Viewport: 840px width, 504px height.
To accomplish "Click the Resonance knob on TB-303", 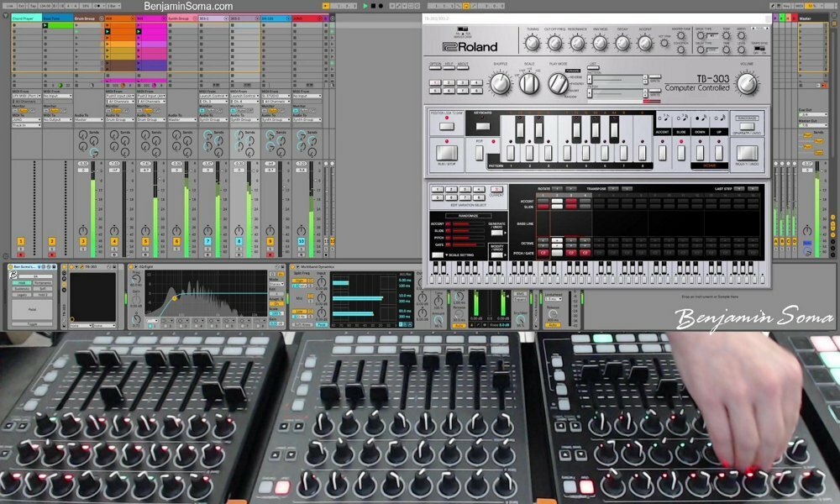I will coord(578,44).
